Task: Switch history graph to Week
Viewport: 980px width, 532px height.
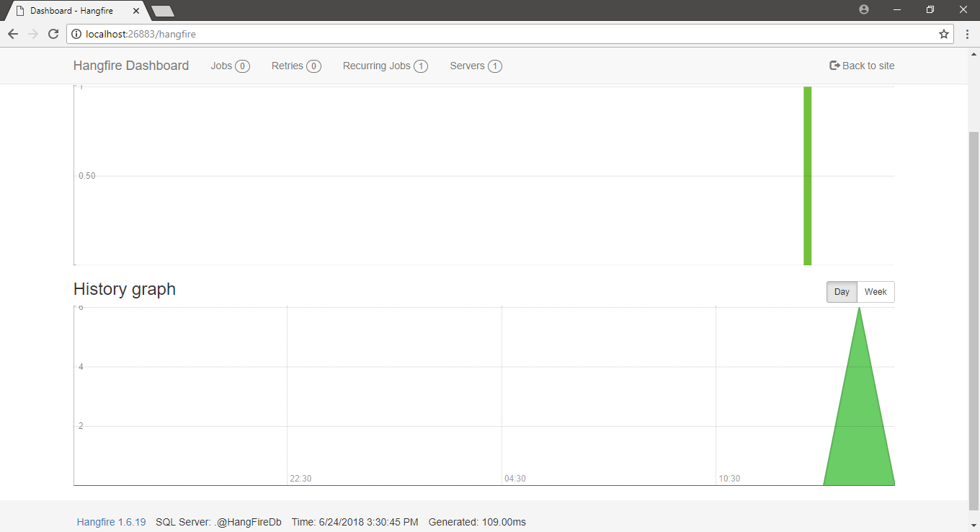Action: coord(876,292)
